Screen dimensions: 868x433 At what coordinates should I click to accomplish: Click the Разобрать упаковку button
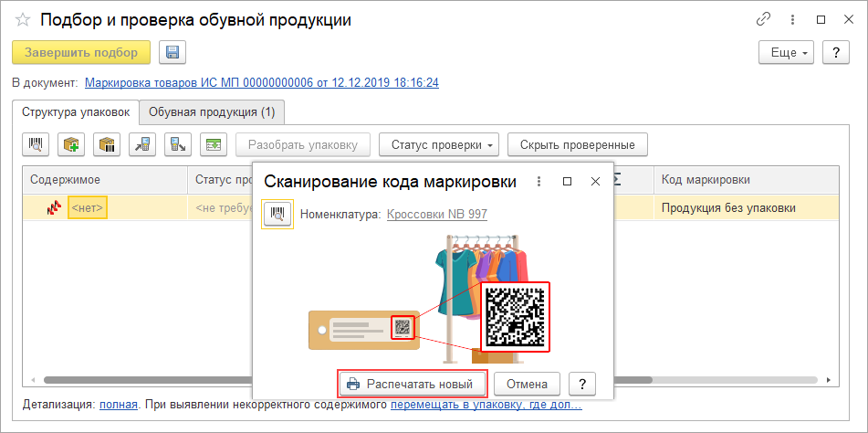(302, 145)
